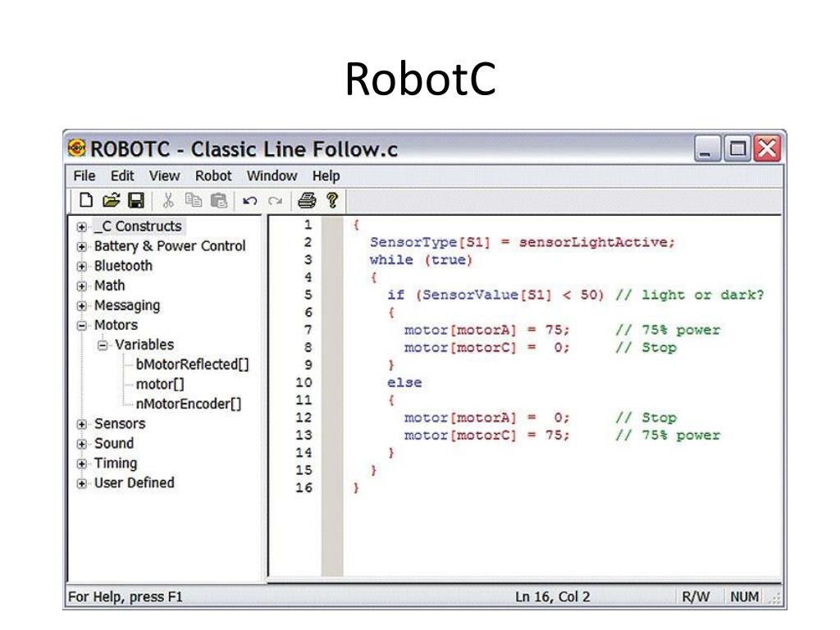Screen dimensions: 840x630
Task: Select the Variables label under Motors
Action: coord(144,345)
